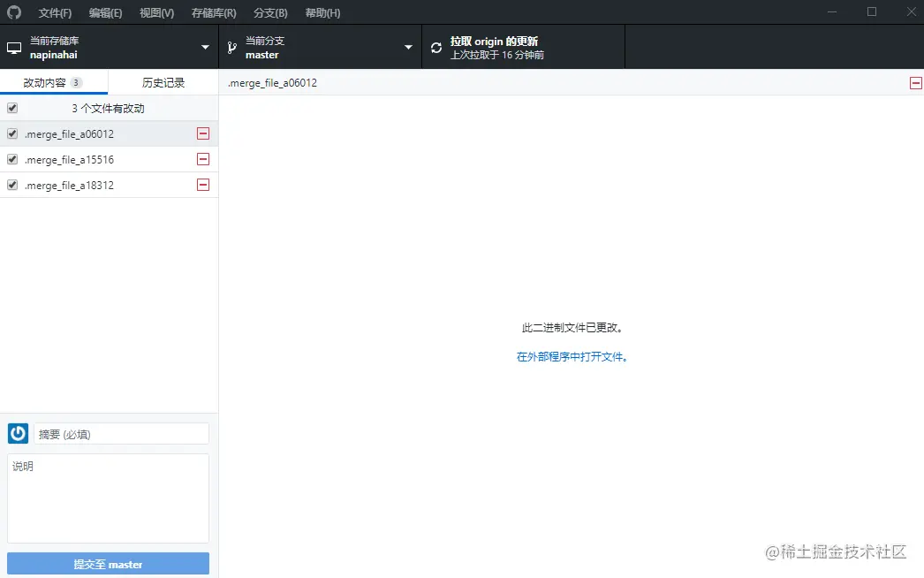Select the .merge_file_a15516 file row
The width and height of the screenshot is (924, 578).
[109, 159]
